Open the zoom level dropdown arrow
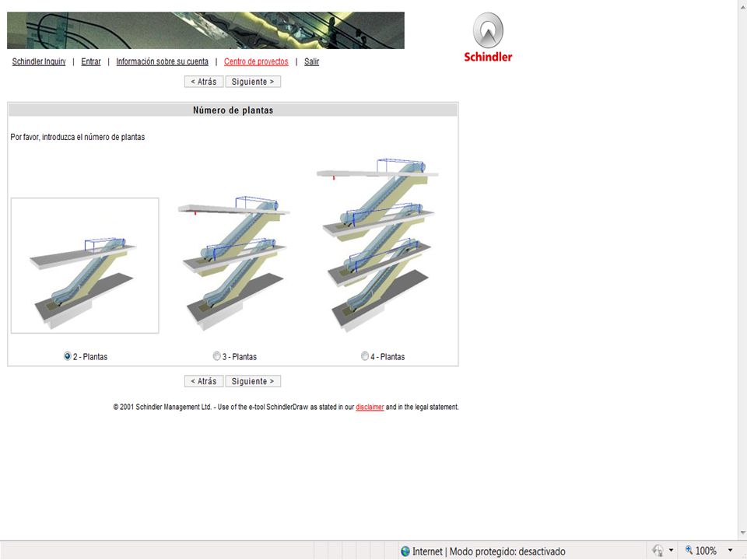Screen dimensions: 747x560 pos(730,551)
